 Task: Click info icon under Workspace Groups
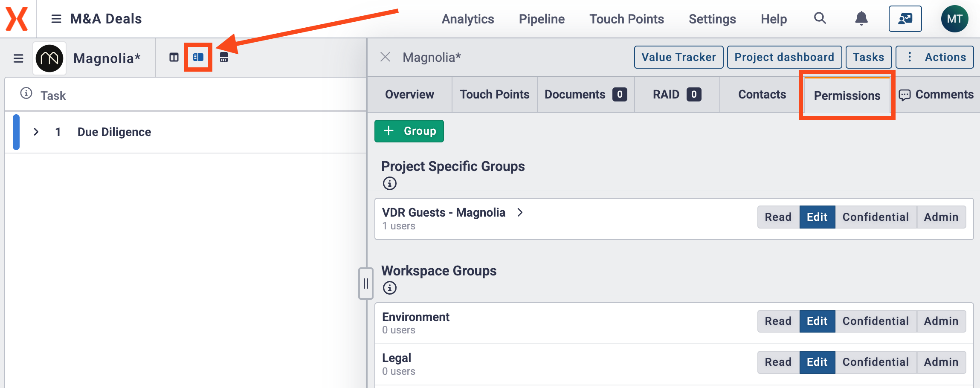pos(389,288)
